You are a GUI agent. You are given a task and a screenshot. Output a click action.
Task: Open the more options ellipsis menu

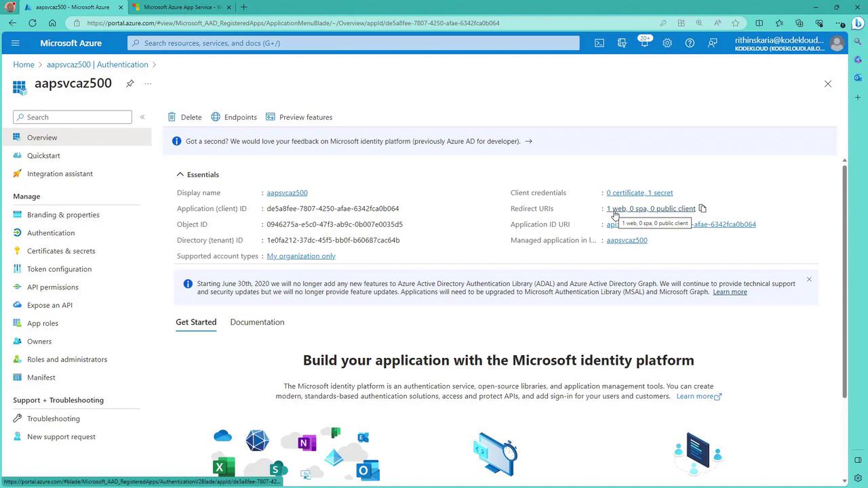(x=148, y=83)
